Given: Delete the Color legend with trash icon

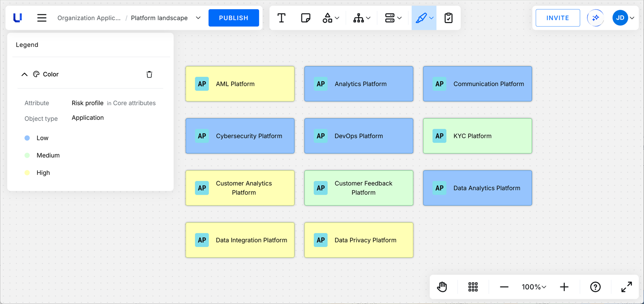Looking at the screenshot, I should click(x=149, y=74).
